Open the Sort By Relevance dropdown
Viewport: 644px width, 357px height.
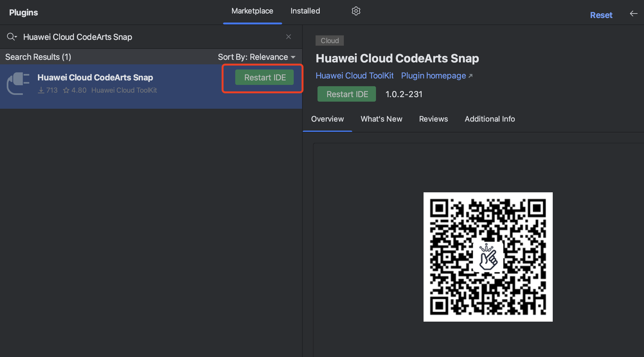(256, 57)
